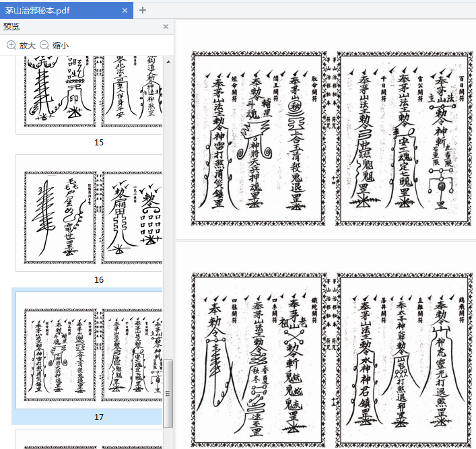Click the 缩小 label text
Screen dimensions: 476x449
61,46
